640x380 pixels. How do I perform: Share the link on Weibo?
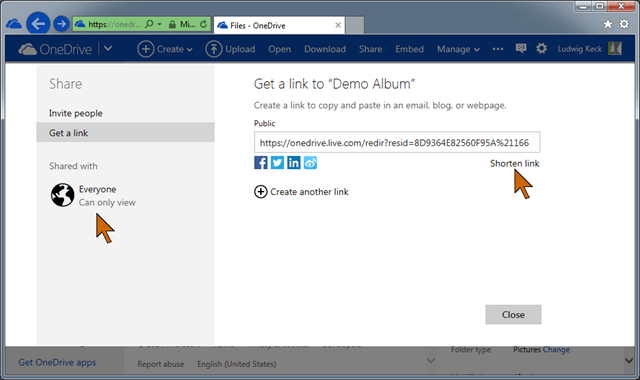(x=310, y=162)
